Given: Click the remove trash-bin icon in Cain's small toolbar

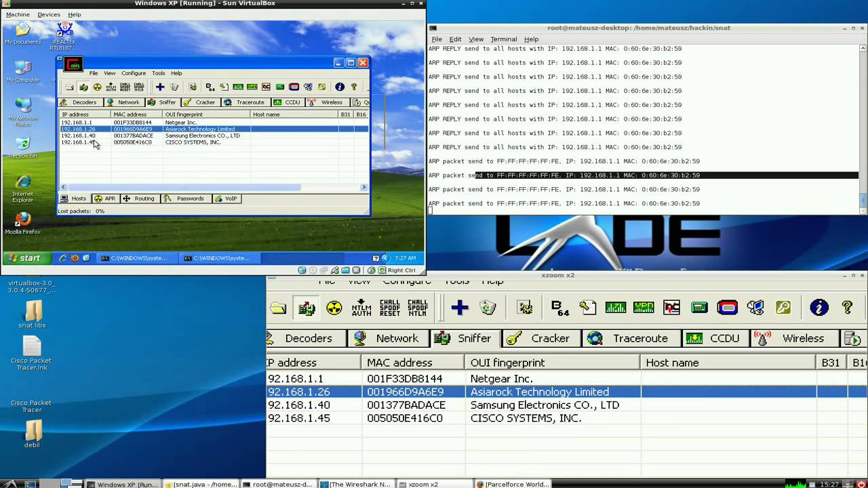Looking at the screenshot, I should point(174,87).
